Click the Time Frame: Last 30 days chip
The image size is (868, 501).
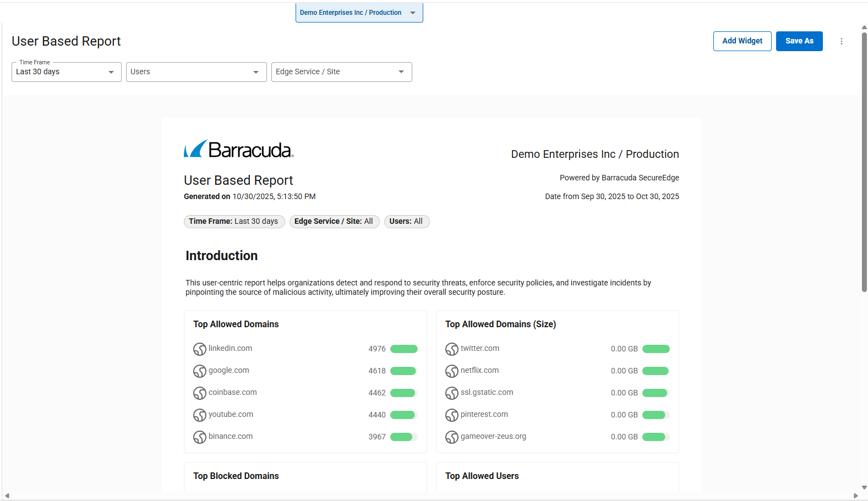234,222
